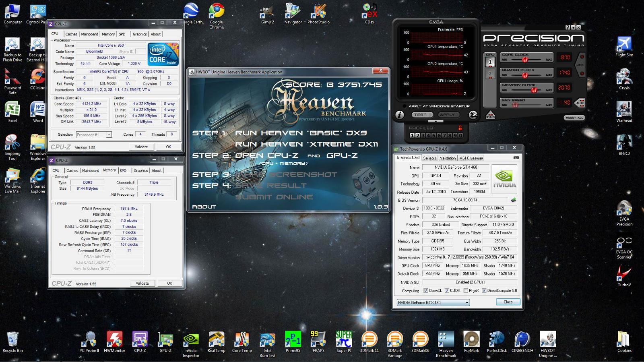Click Memory Clock slider handle in Precision
This screenshot has height=362, width=644.
pyautogui.click(x=534, y=90)
